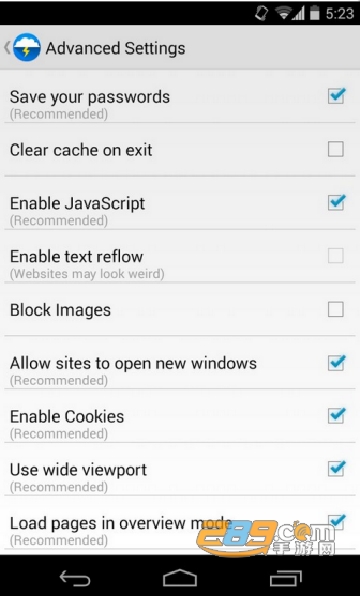This screenshot has width=360, height=596.
Task: Tap the Lightning browser cloud icon
Action: point(27,48)
